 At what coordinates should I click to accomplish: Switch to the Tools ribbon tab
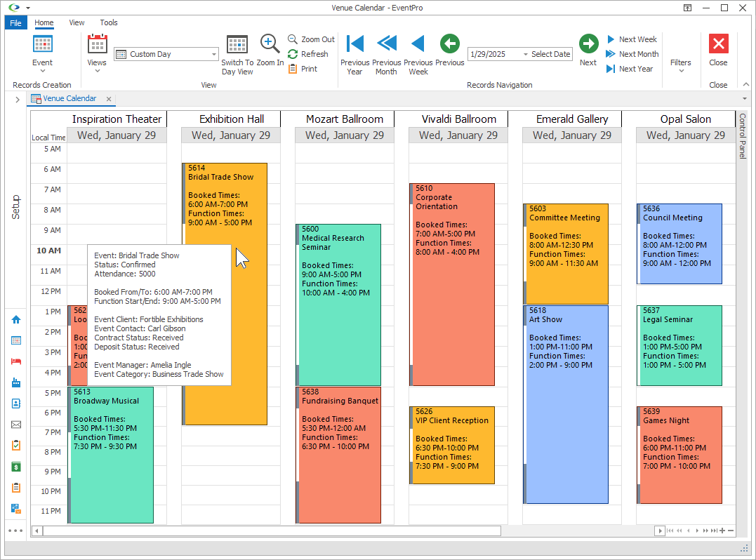109,22
